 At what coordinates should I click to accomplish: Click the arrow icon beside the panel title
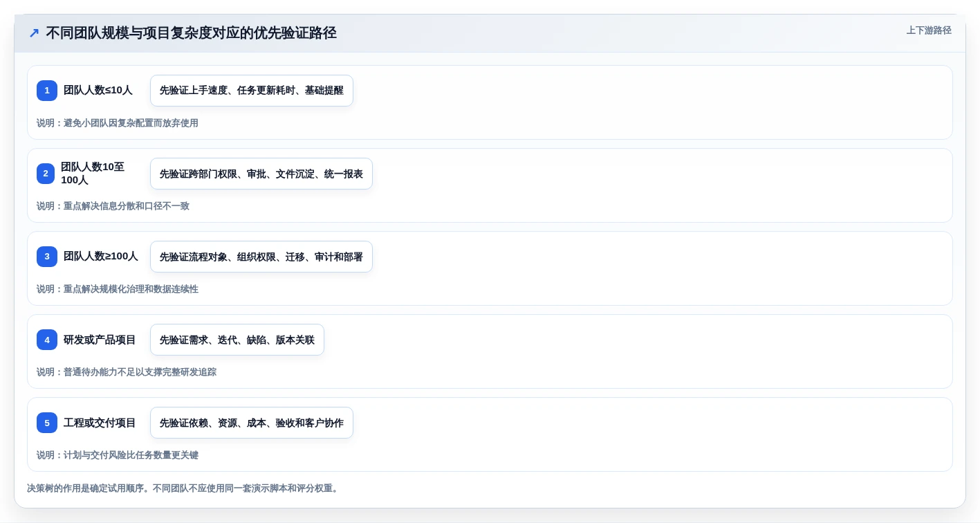pyautogui.click(x=34, y=33)
